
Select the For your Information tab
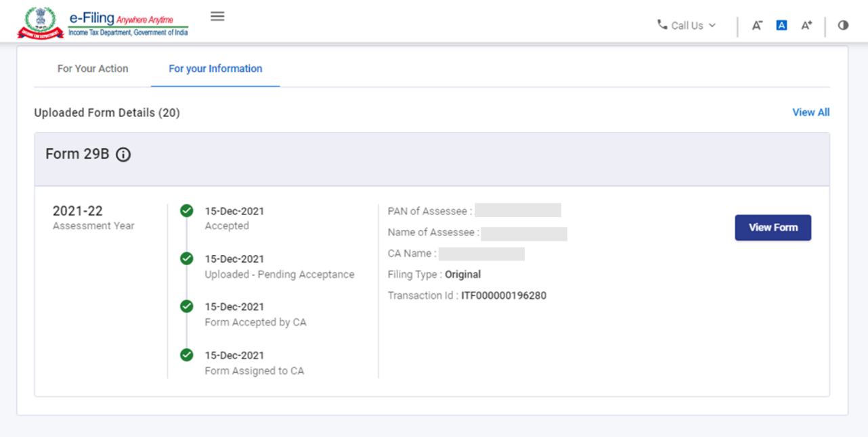click(215, 68)
